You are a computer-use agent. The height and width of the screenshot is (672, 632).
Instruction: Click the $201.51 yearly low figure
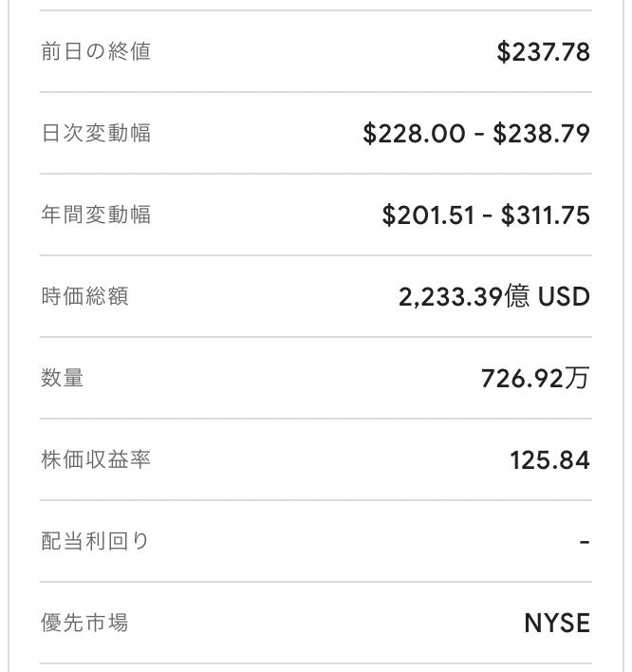(429, 215)
